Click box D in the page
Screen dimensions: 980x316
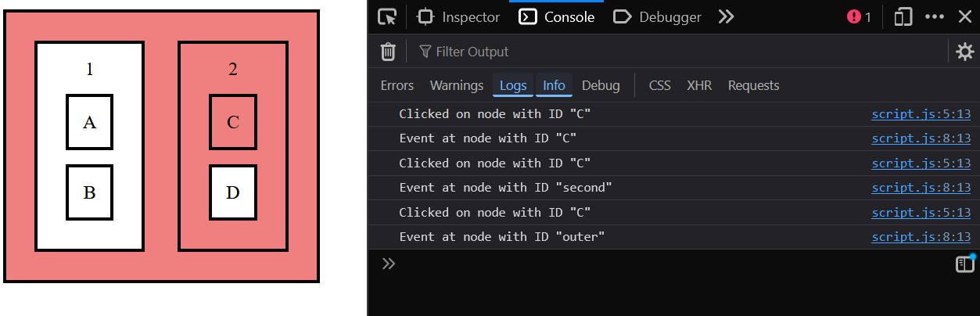point(233,192)
